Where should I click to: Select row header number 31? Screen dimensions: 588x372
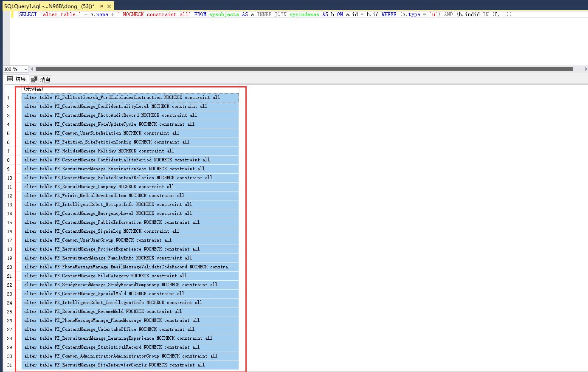click(9, 365)
